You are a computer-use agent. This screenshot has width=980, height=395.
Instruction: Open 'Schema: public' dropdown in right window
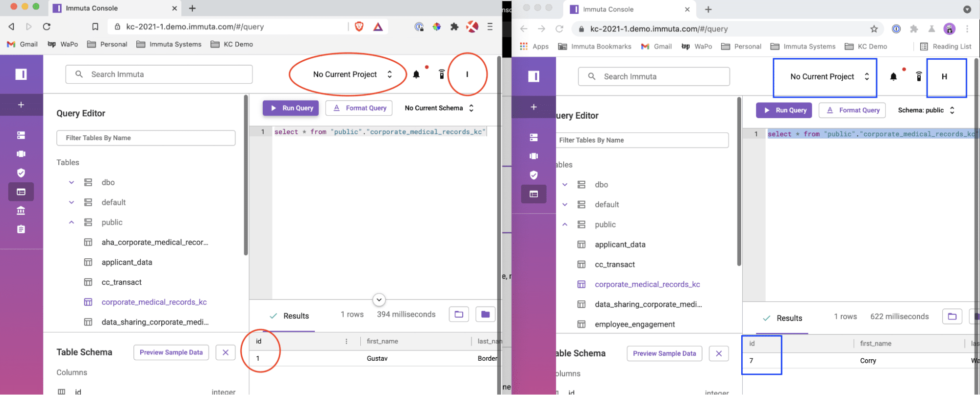(x=926, y=110)
